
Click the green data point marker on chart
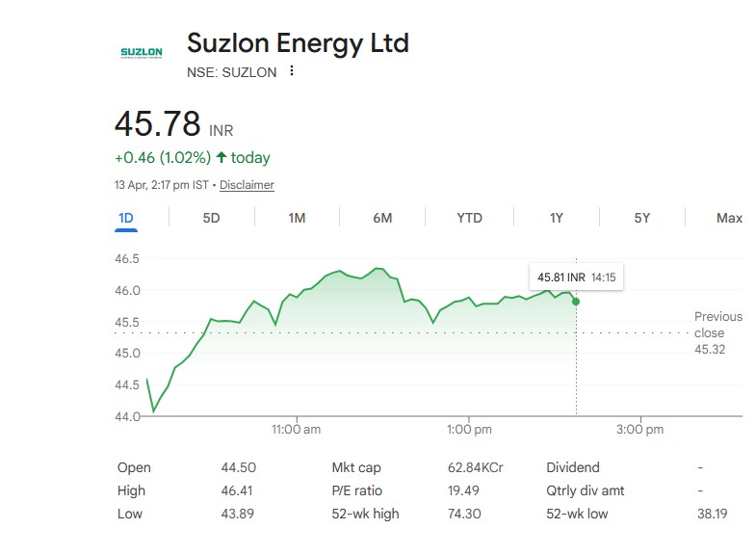[x=576, y=302]
